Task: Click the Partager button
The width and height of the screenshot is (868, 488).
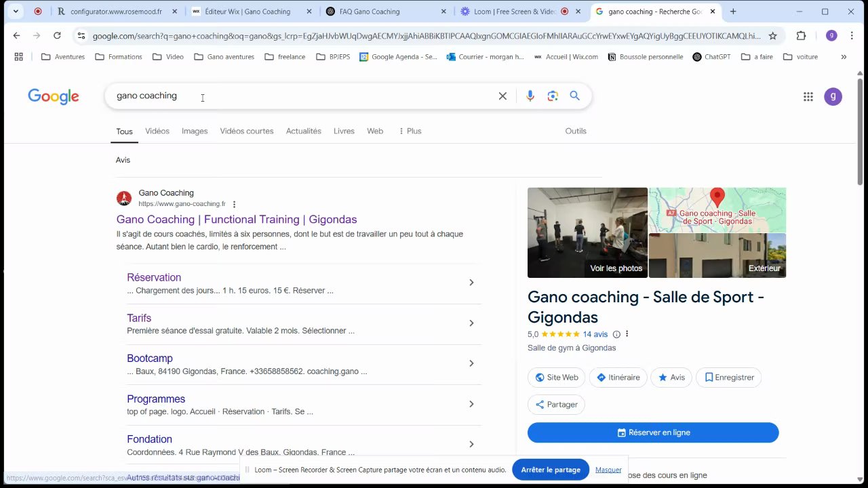Action: click(556, 405)
